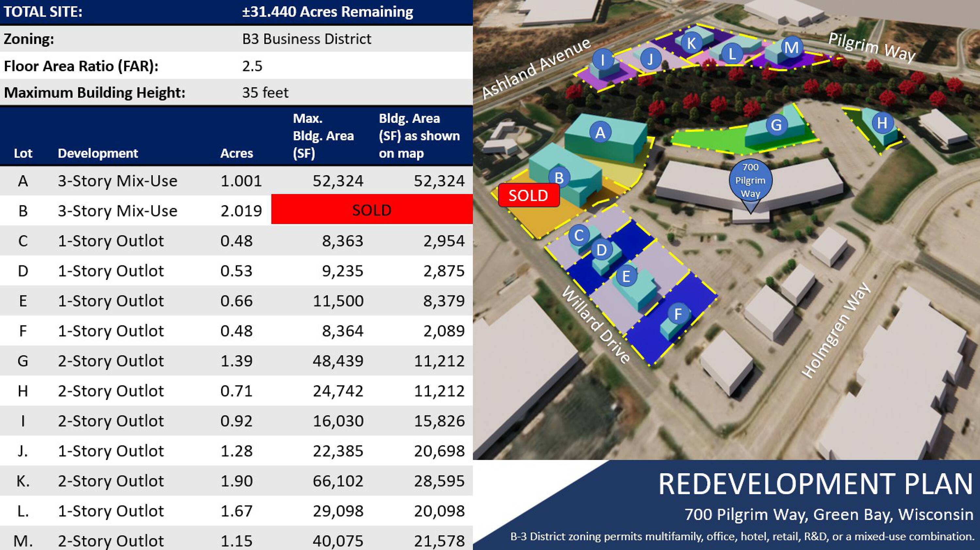980x550 pixels.
Task: Click the Development column header
Action: point(98,153)
